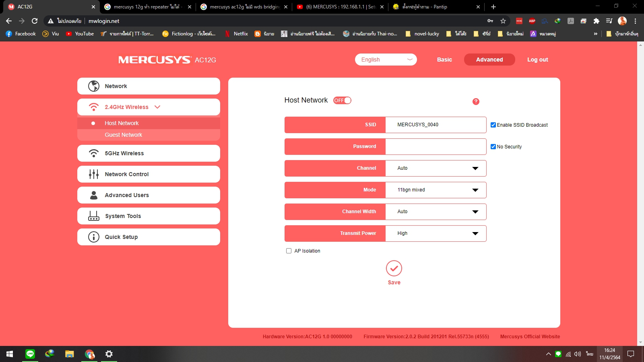Screen dimensions: 644x362
Task: Open the YouTube bookmark
Action: click(x=80, y=34)
